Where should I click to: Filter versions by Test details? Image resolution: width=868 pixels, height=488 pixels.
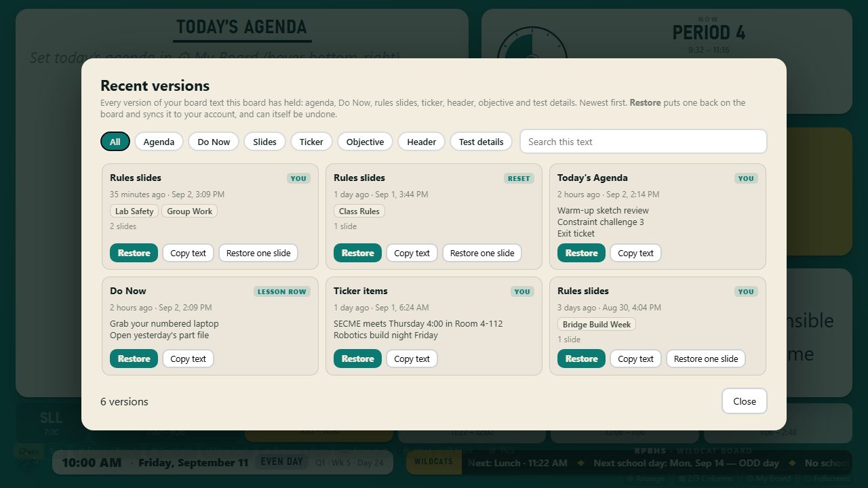(x=481, y=142)
